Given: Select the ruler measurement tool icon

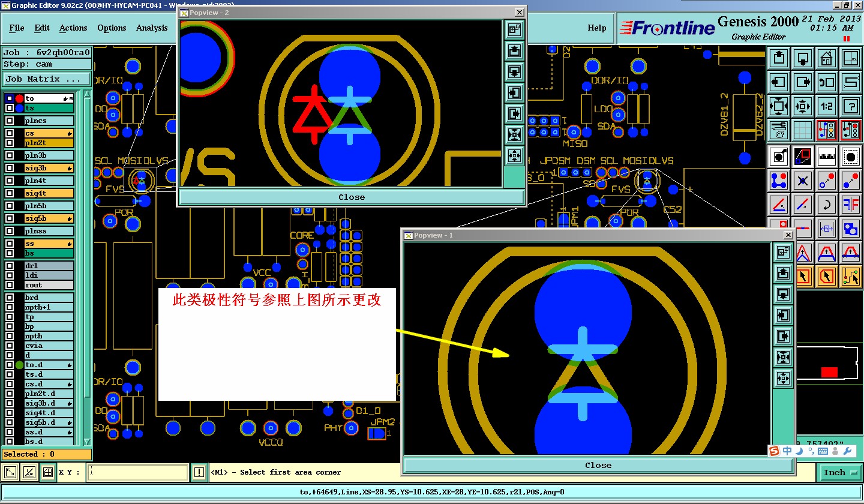Looking at the screenshot, I should point(827,157).
